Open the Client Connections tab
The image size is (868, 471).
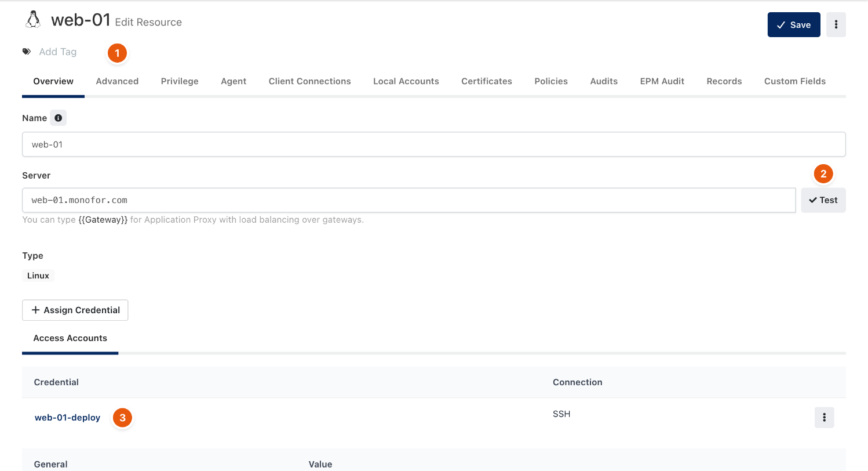pyautogui.click(x=309, y=81)
